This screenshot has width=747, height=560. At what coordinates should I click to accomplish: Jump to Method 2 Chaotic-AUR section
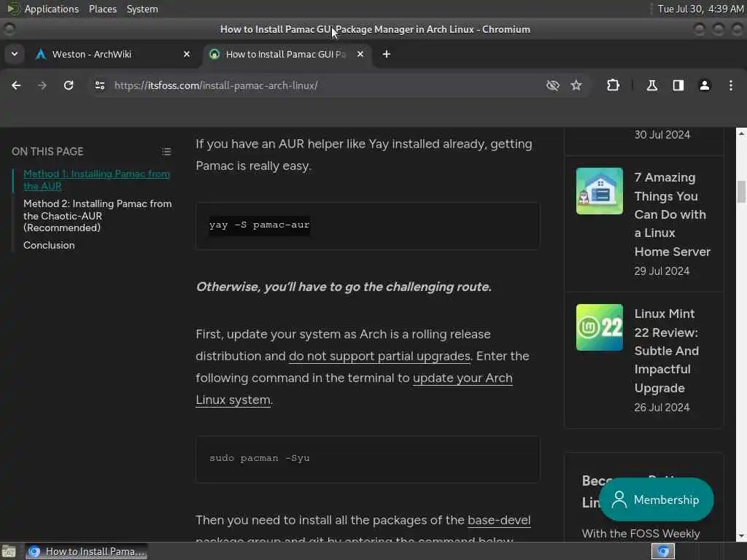[x=98, y=216]
